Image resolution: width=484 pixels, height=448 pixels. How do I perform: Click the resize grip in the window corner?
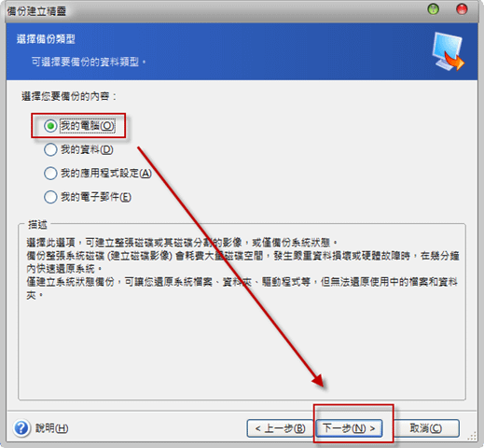472,436
